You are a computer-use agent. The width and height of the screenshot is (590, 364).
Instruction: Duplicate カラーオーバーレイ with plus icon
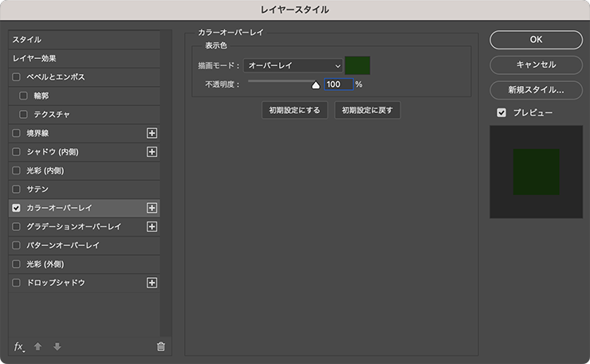[x=152, y=208]
